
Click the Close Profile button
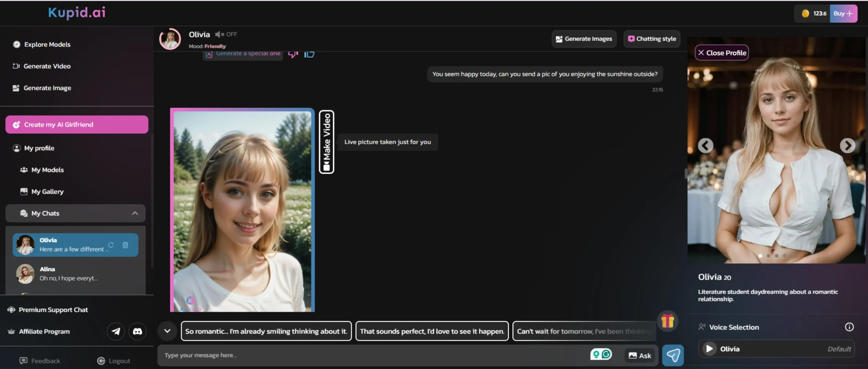tap(722, 53)
